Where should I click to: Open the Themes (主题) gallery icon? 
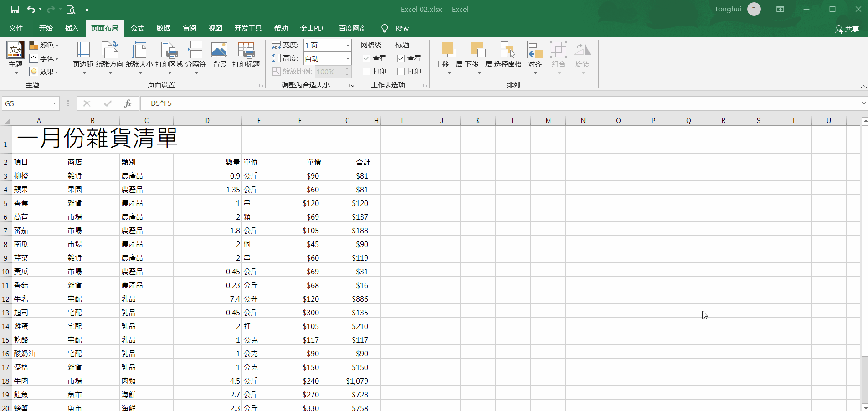tap(15, 50)
